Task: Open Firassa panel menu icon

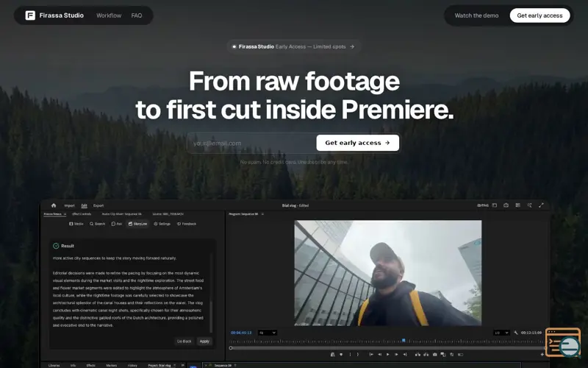Action: (x=65, y=214)
